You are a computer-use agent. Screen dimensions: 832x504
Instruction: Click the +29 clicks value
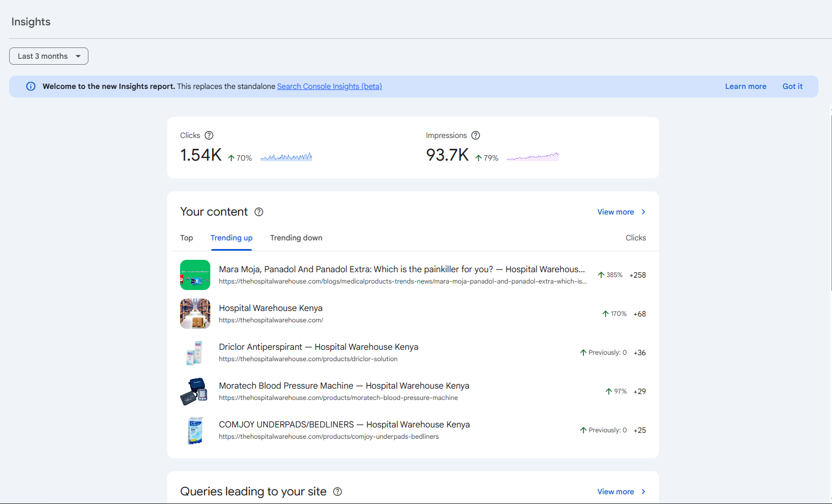[x=640, y=391]
